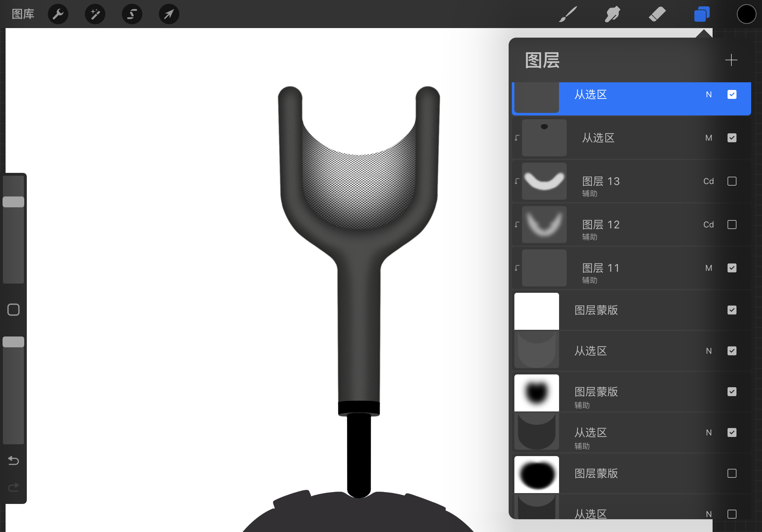Add a new layer with the plus button
This screenshot has height=532, width=762.
pos(731,60)
